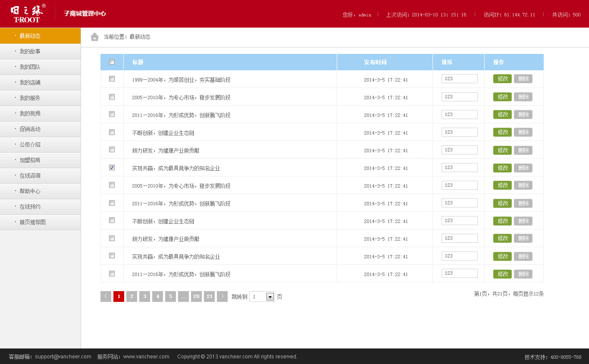
Task: Open 我的故事 in the sidebar
Action: tap(40, 51)
